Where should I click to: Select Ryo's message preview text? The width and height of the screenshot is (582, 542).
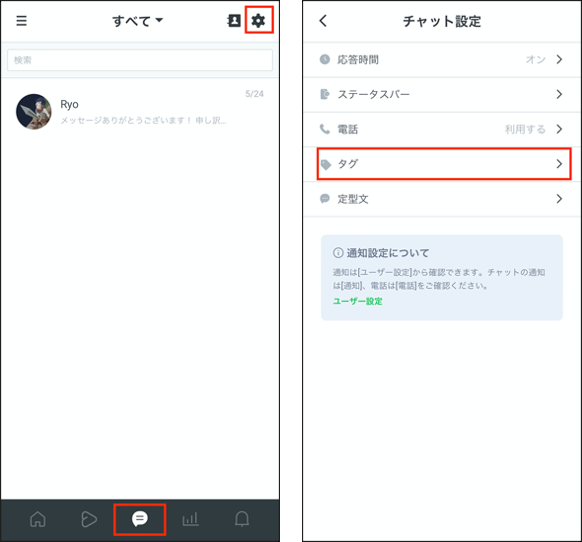[x=143, y=121]
